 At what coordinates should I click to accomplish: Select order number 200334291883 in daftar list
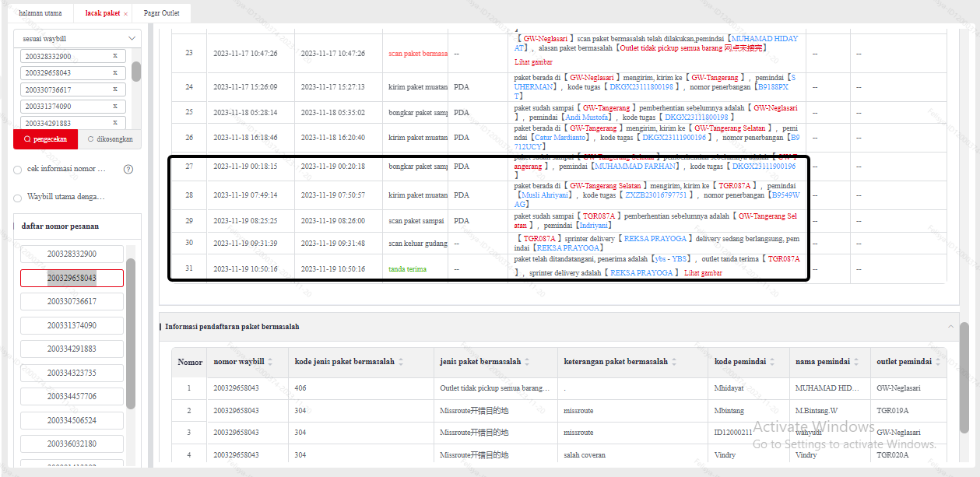pos(72,349)
